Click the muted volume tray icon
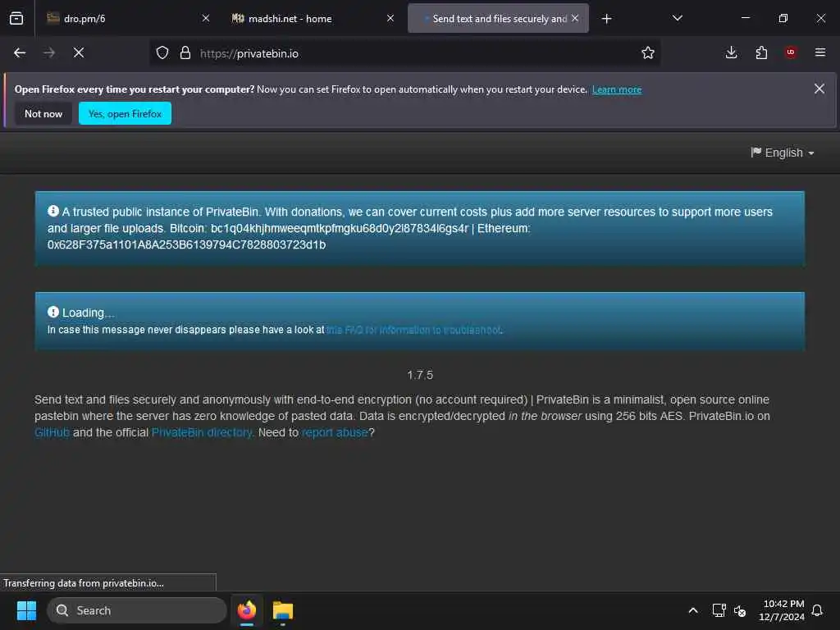Image resolution: width=840 pixels, height=630 pixels. pos(741,610)
